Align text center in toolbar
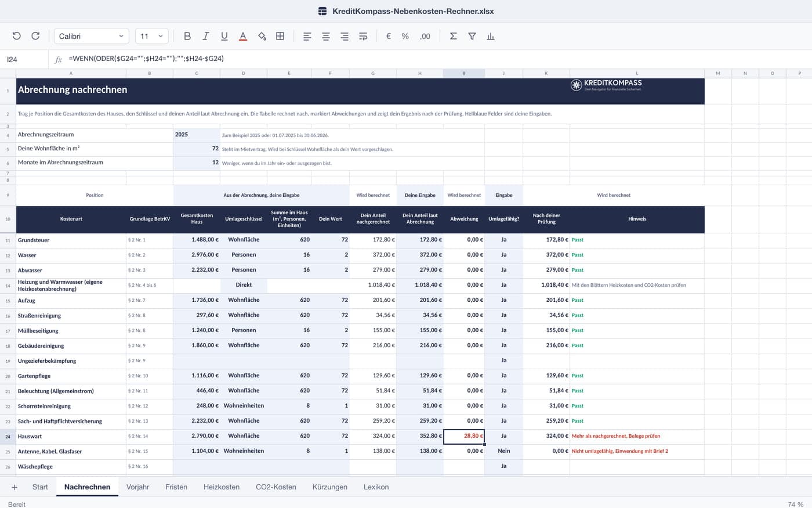 point(326,36)
